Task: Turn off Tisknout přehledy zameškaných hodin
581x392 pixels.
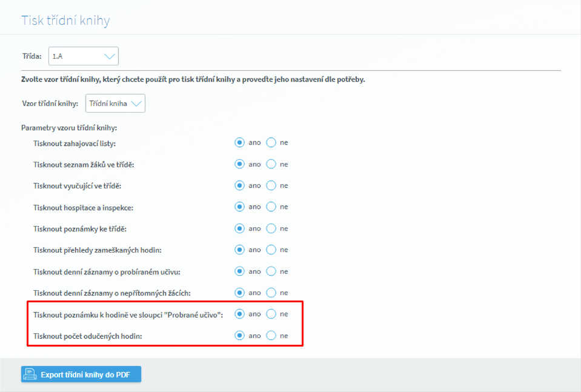Action: pyautogui.click(x=271, y=250)
